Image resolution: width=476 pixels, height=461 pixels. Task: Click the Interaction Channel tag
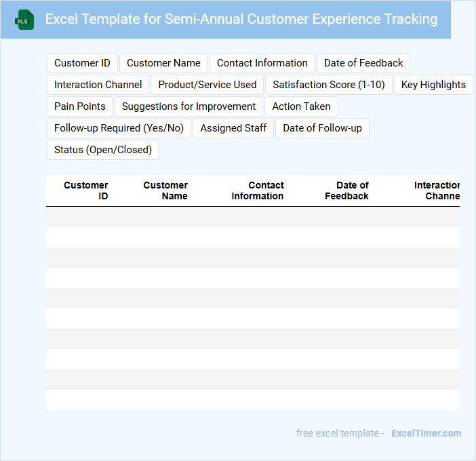(x=98, y=85)
